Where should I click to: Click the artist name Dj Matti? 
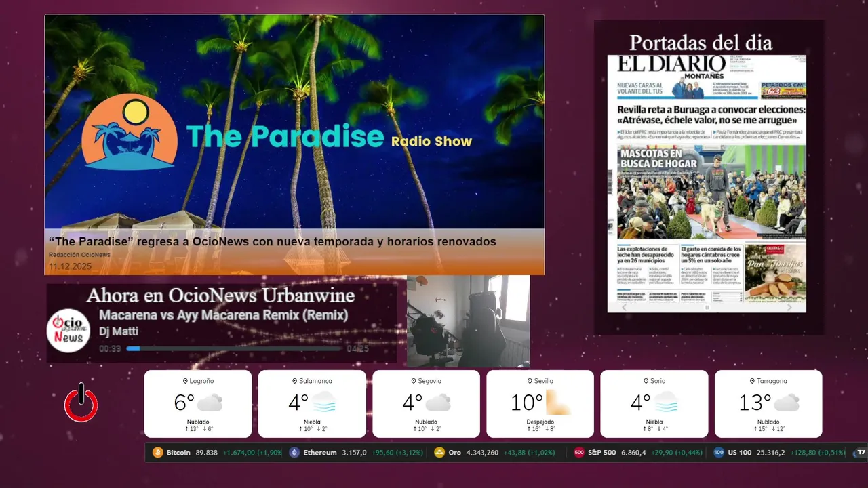coord(119,331)
